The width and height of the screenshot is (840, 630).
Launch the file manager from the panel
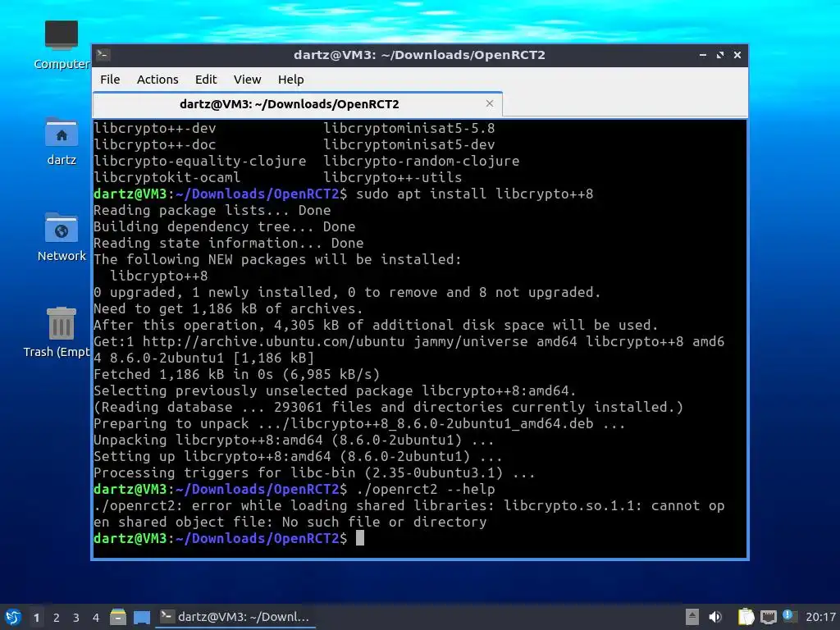coord(118,617)
